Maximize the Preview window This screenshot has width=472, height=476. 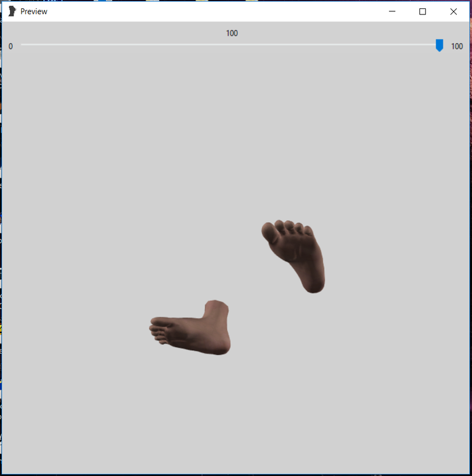423,11
